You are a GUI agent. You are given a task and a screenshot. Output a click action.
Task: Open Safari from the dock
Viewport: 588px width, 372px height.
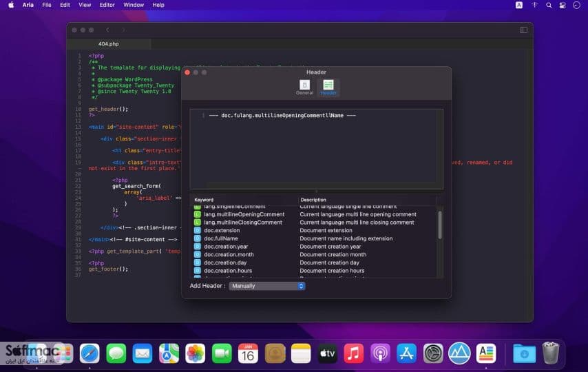tap(90, 353)
